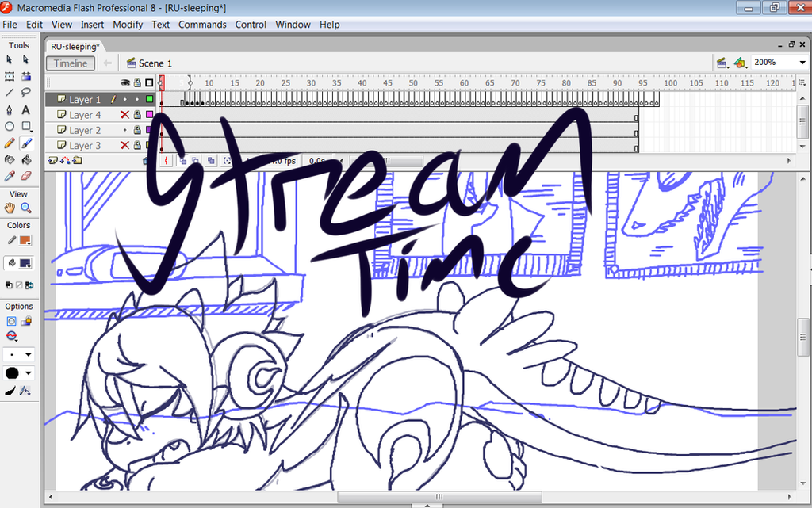The height and width of the screenshot is (508, 812).
Task: Click Black and White colors icon
Action: tap(9, 285)
